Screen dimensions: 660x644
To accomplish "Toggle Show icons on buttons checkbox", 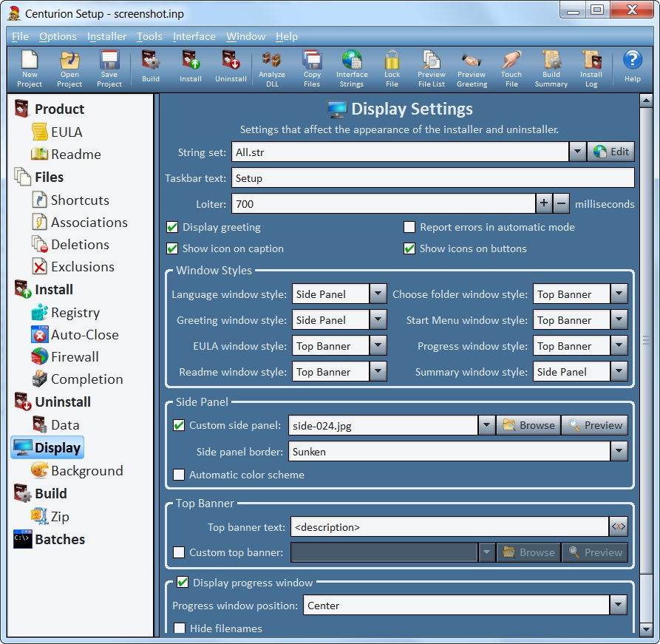I will point(409,248).
